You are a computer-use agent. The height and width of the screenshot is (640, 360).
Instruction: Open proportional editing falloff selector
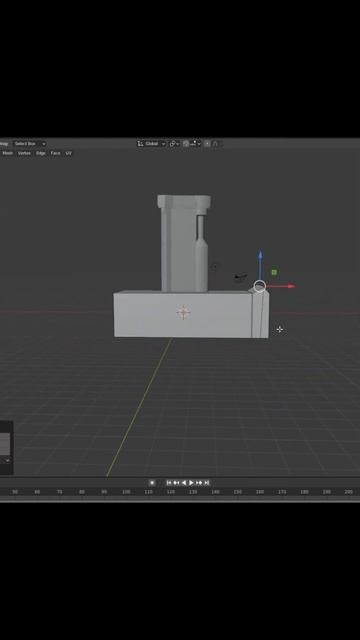[216, 144]
